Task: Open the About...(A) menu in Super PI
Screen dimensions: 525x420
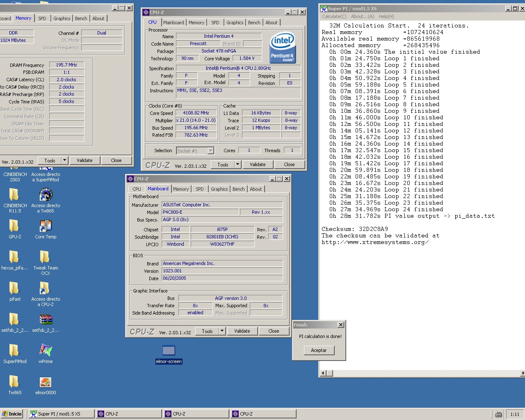Action: pyautogui.click(x=363, y=16)
